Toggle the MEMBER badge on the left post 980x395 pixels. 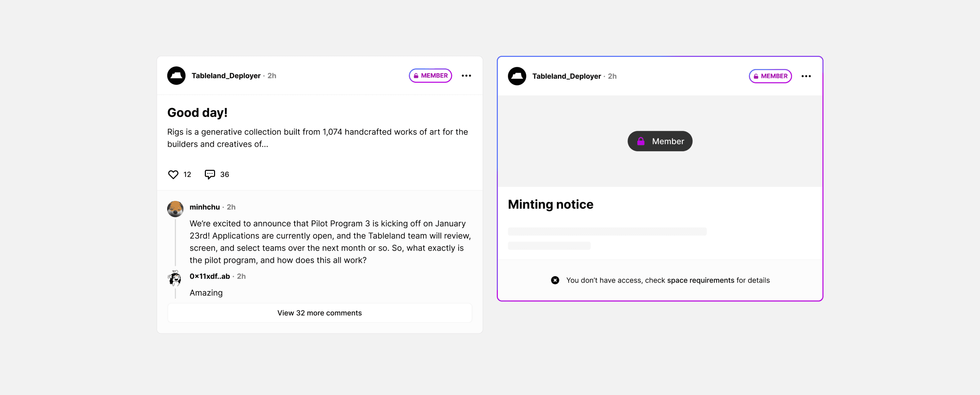click(x=430, y=75)
